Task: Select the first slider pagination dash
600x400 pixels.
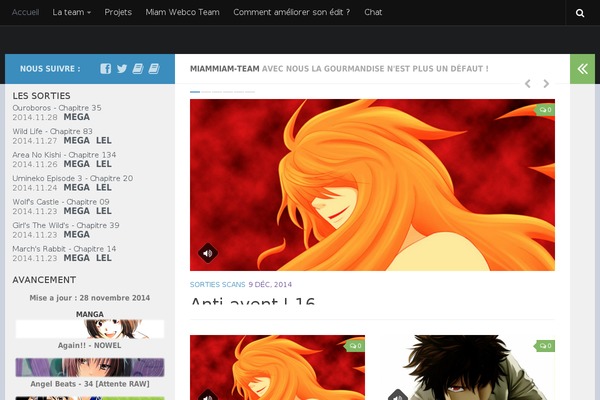Action: point(195,92)
